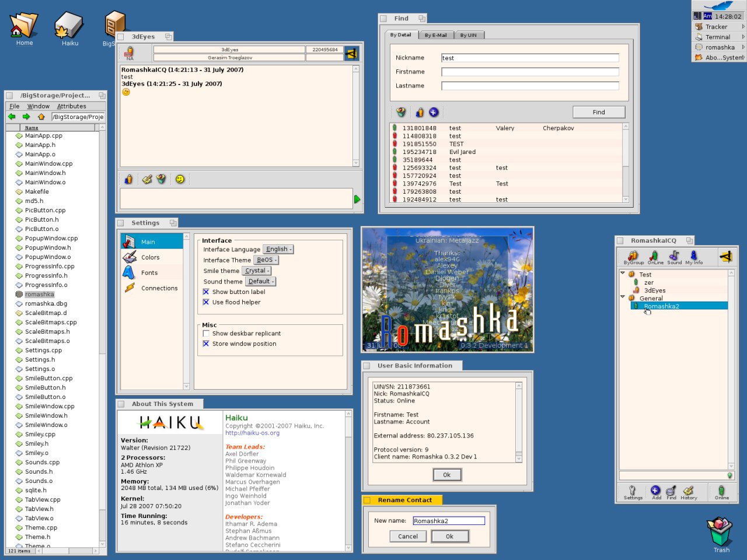Image resolution: width=747 pixels, height=560 pixels.
Task: Click Add contact icon in RomashkaICQ
Action: pyautogui.click(x=656, y=492)
